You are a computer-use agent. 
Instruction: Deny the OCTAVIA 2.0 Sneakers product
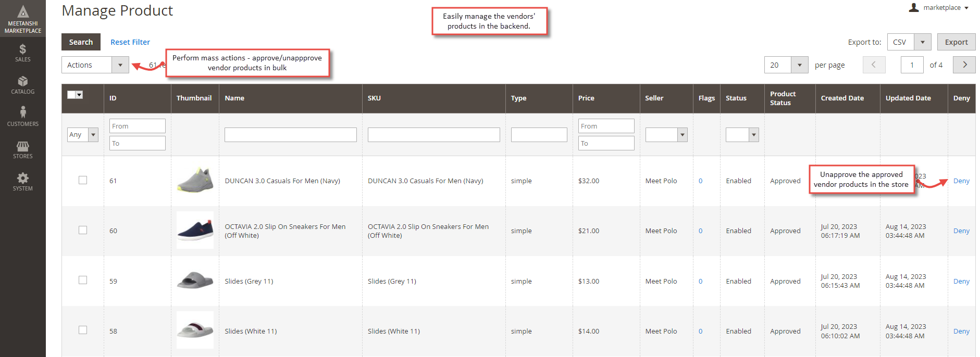(961, 231)
